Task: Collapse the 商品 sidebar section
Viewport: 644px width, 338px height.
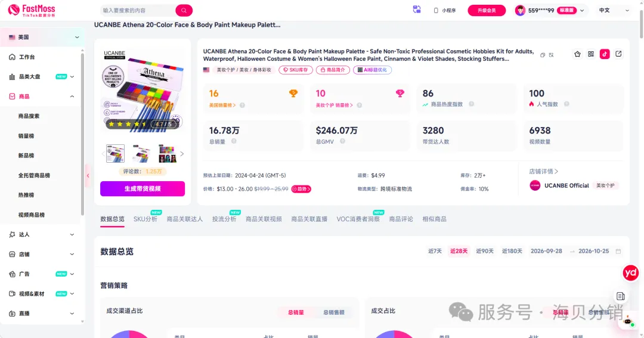Action: (x=72, y=97)
